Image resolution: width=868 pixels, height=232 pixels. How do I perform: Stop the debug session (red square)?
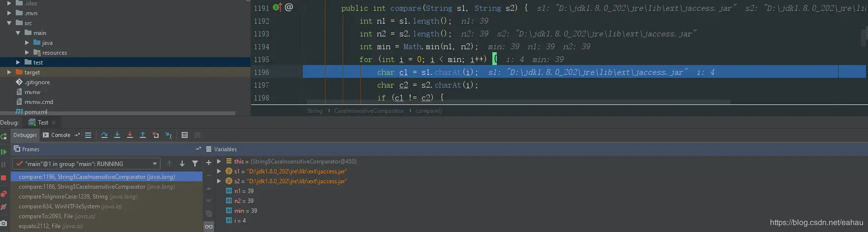pos(3,178)
